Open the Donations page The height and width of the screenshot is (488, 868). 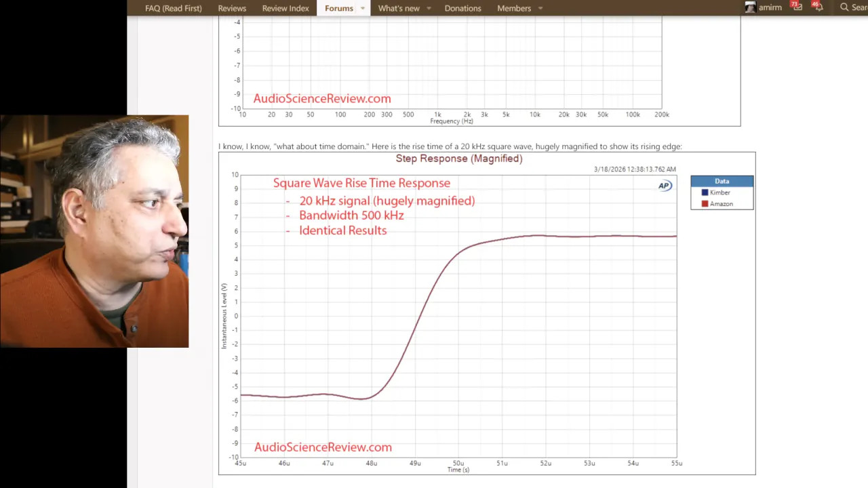462,8
